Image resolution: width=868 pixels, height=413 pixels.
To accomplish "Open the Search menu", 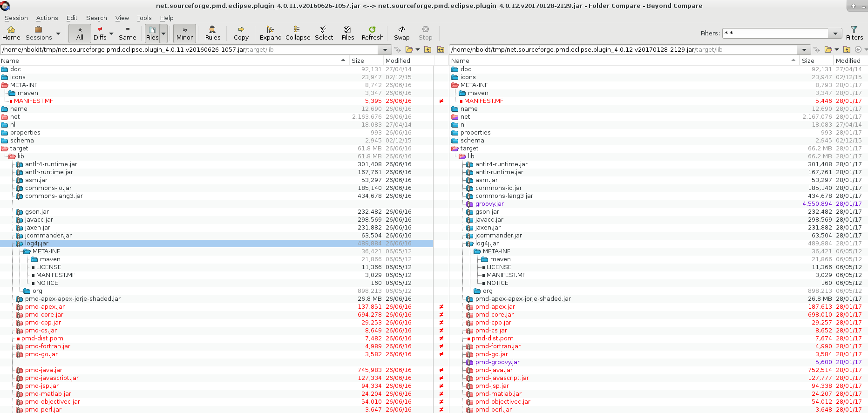I will (x=96, y=18).
